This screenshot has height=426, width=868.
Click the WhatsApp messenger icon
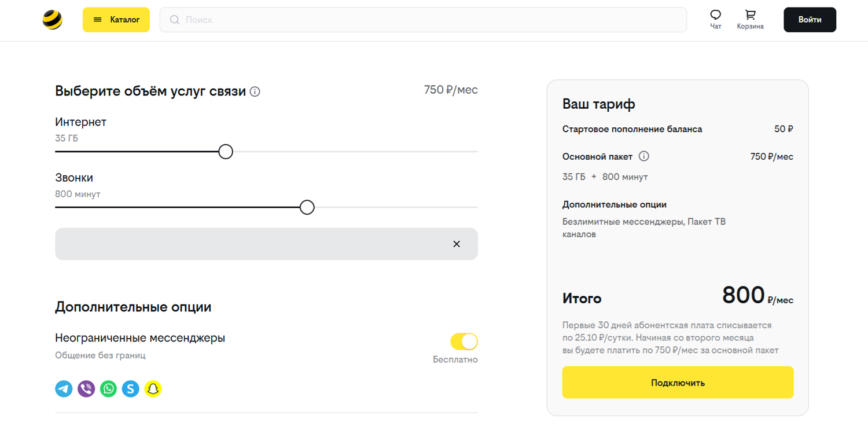point(108,388)
